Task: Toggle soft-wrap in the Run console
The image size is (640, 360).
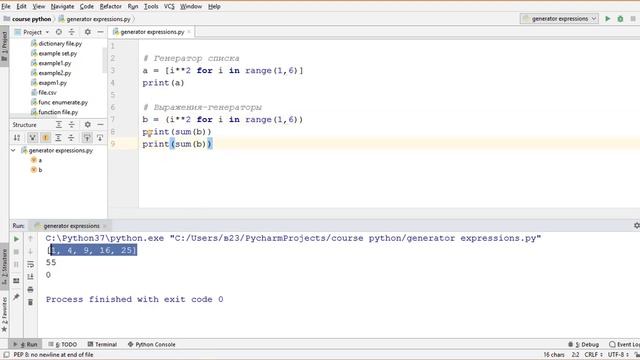Action: tap(30, 264)
